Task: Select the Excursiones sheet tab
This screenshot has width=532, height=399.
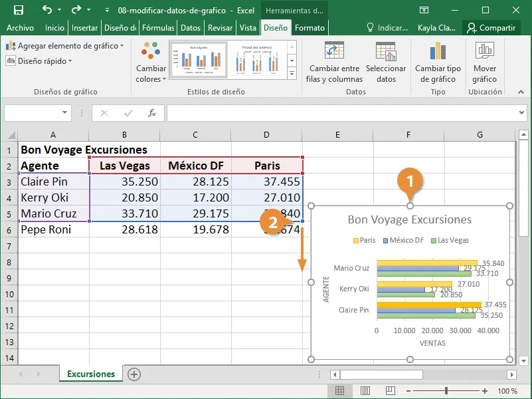Action: coord(91,374)
